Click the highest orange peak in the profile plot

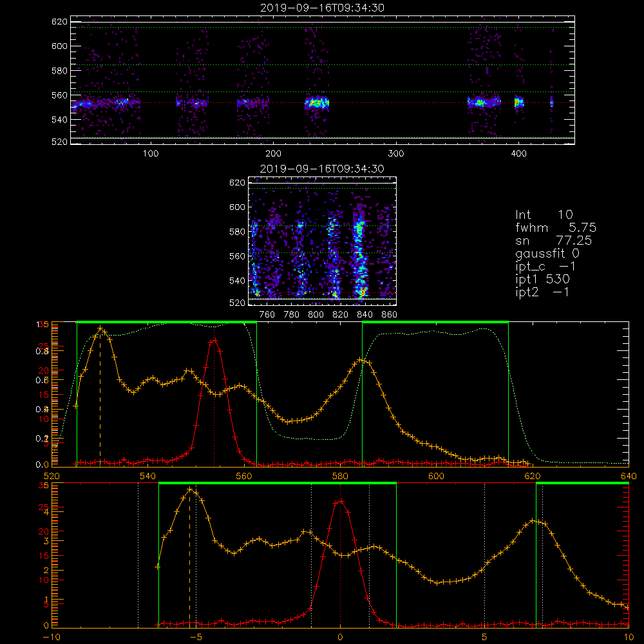[x=100, y=328]
